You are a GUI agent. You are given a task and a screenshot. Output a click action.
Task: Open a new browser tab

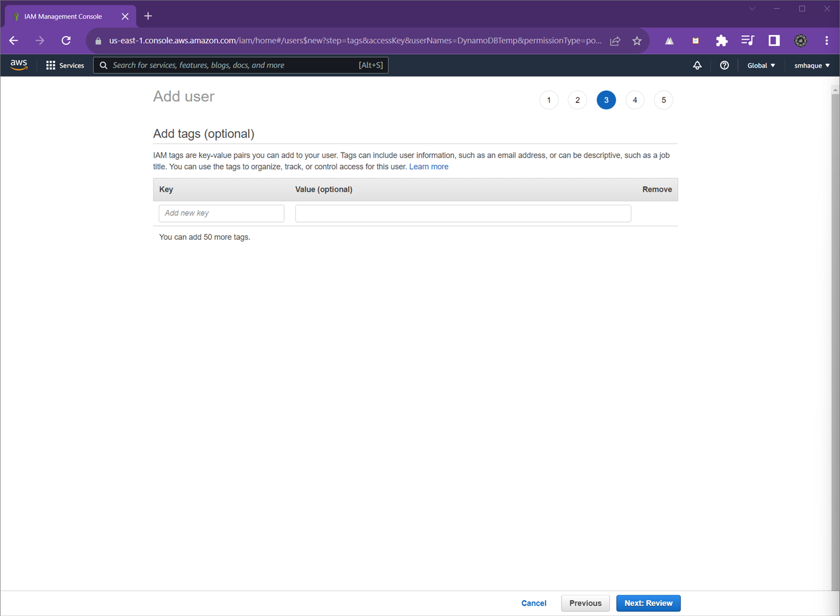tap(148, 16)
